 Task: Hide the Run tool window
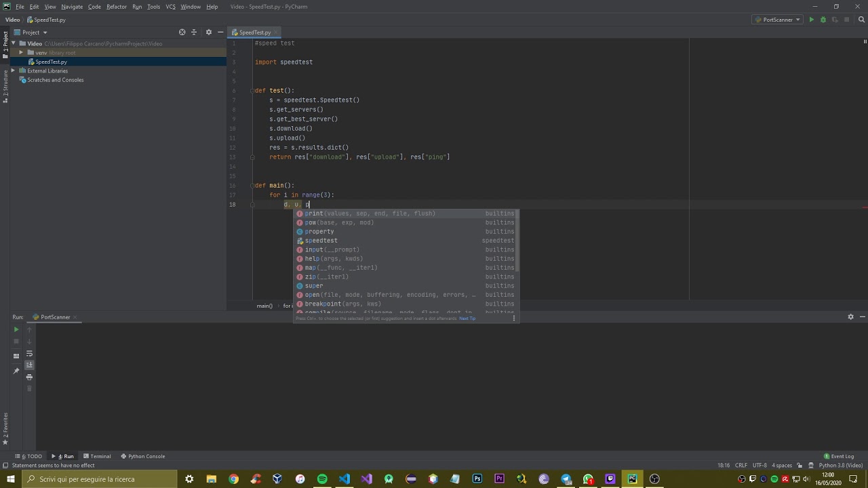(x=862, y=317)
